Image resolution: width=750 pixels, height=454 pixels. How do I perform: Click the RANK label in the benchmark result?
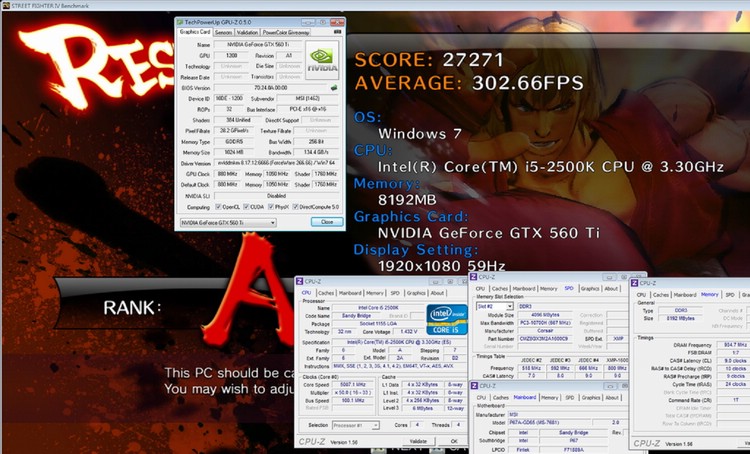pyautogui.click(x=132, y=308)
